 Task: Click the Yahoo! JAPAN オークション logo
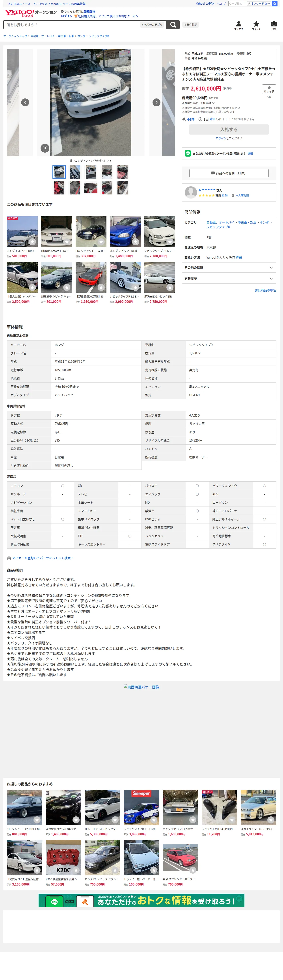click(30, 13)
